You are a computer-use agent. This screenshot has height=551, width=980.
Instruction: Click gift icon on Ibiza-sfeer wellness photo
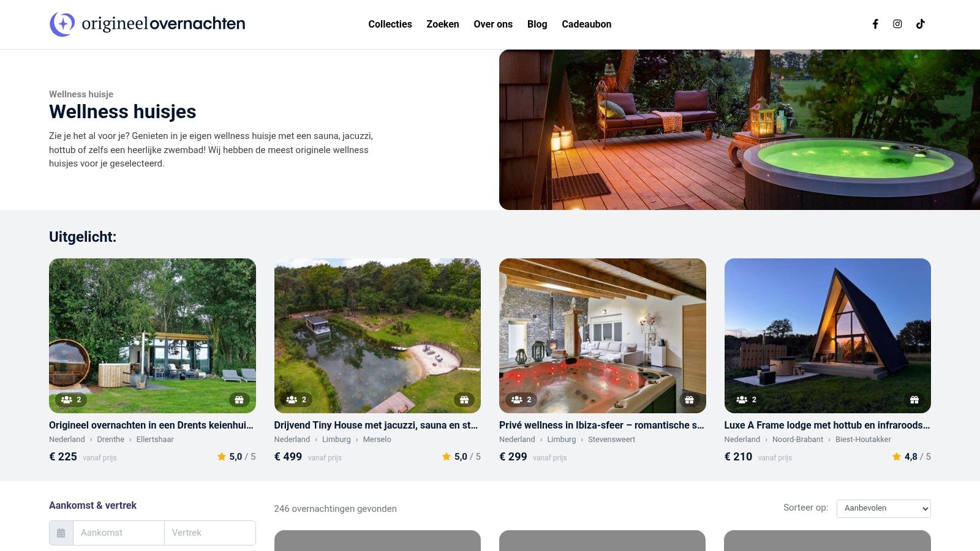pos(689,400)
